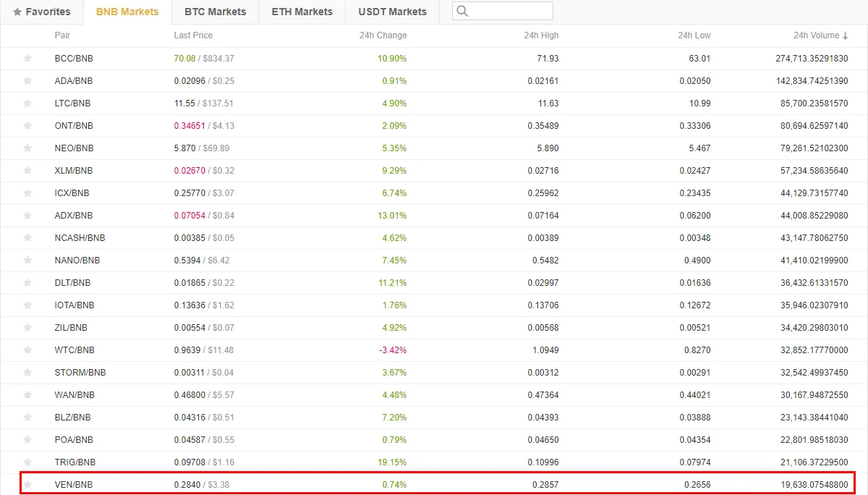The height and width of the screenshot is (495, 868).
Task: Open the ADX/BNB trading pair
Action: (74, 216)
